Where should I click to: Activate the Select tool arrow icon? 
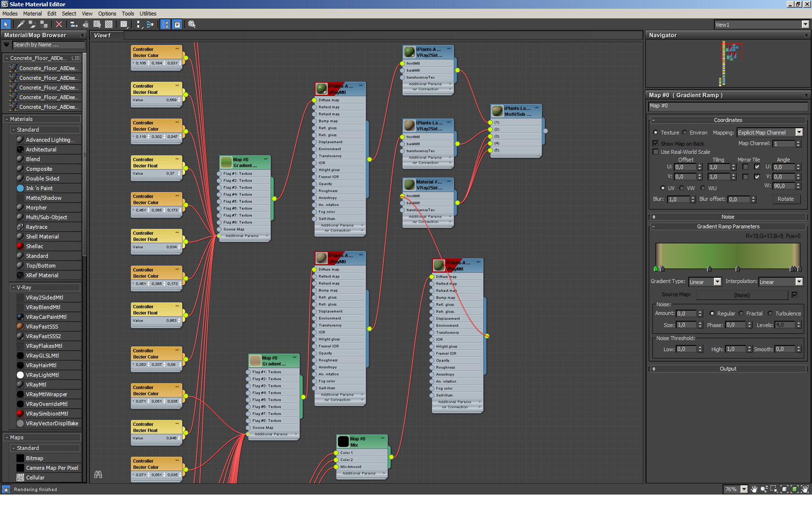click(6, 24)
